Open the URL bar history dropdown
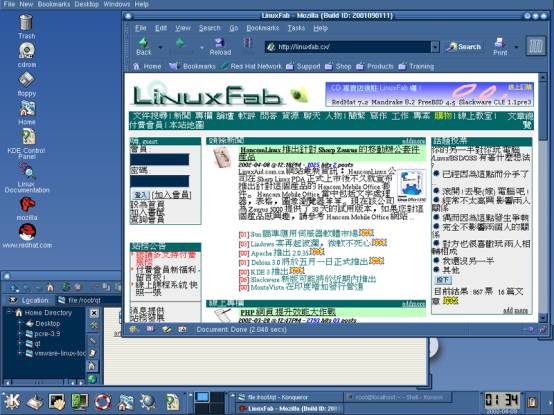554x415 pixels. point(435,47)
